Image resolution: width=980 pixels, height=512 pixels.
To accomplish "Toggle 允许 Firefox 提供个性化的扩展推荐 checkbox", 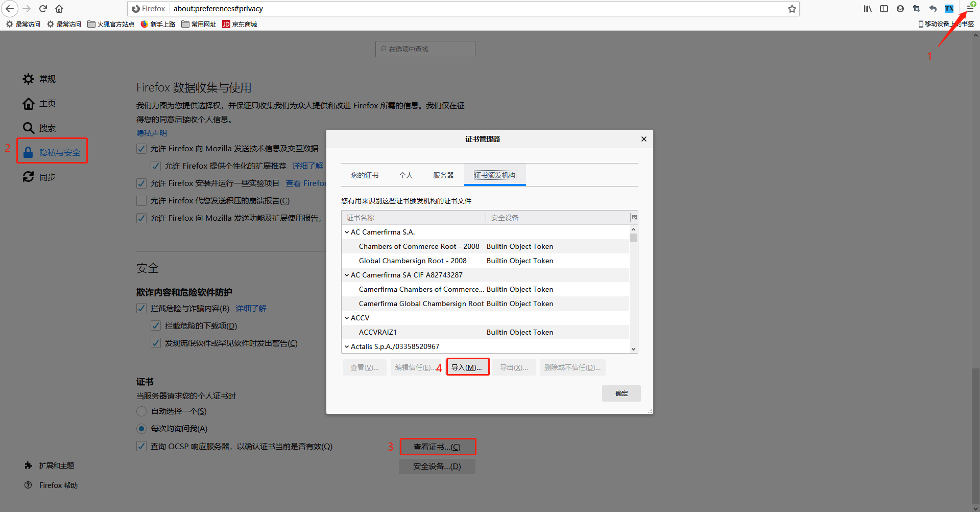I will tap(156, 166).
